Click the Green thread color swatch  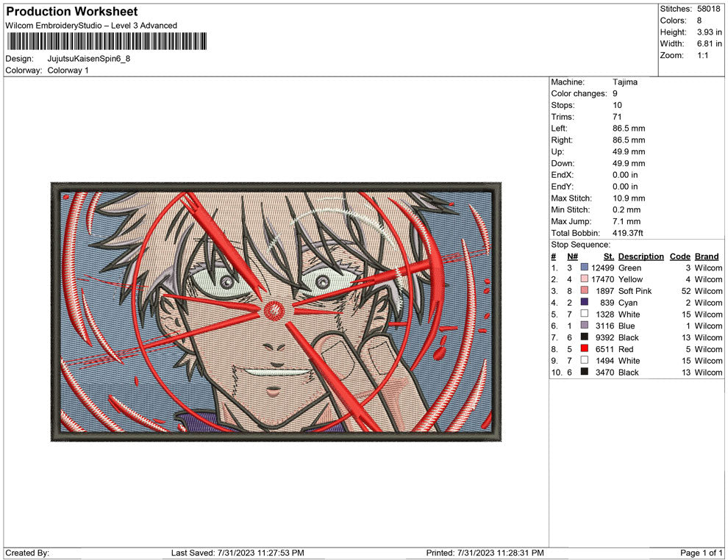point(585,268)
